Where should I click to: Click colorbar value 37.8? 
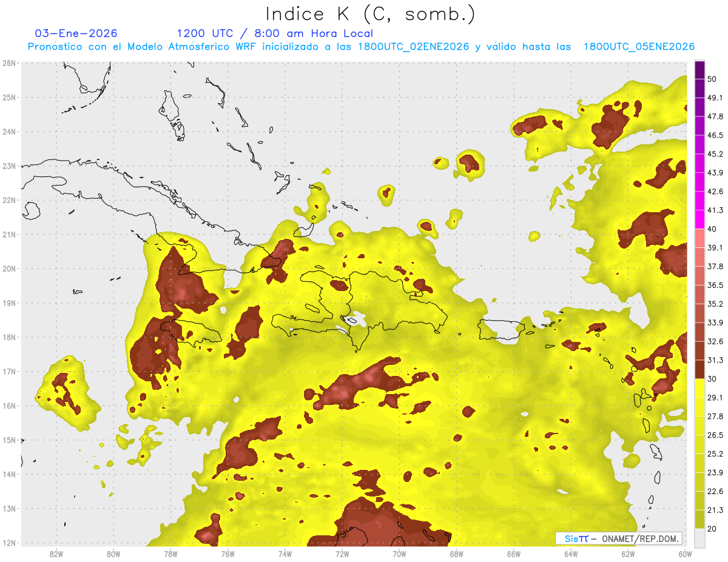715,266
